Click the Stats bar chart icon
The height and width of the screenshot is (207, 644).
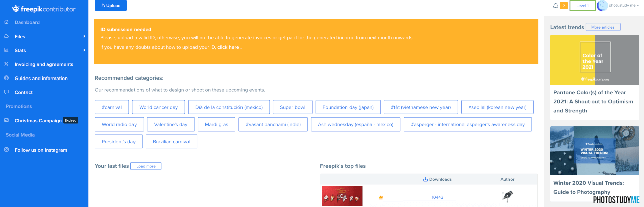click(x=6, y=50)
